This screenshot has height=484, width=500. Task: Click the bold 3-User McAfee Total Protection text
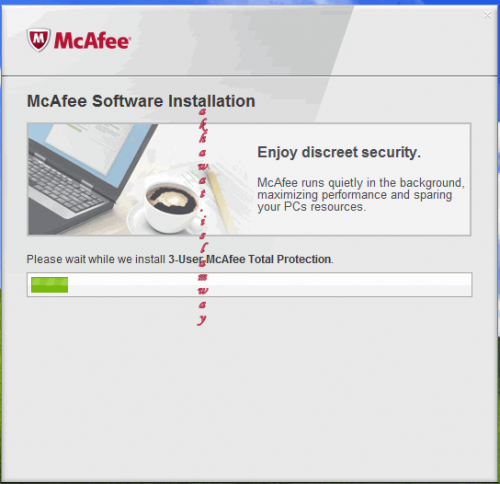click(x=250, y=259)
